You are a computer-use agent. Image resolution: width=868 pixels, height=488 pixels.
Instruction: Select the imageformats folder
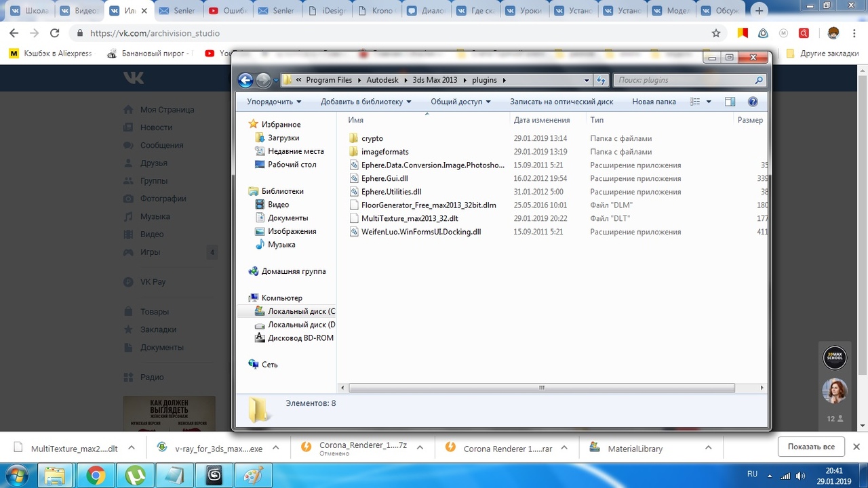[x=384, y=152]
